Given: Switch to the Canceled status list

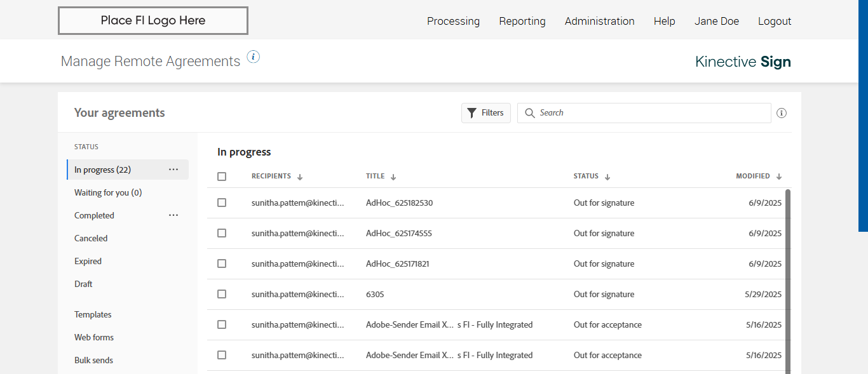Looking at the screenshot, I should 91,238.
